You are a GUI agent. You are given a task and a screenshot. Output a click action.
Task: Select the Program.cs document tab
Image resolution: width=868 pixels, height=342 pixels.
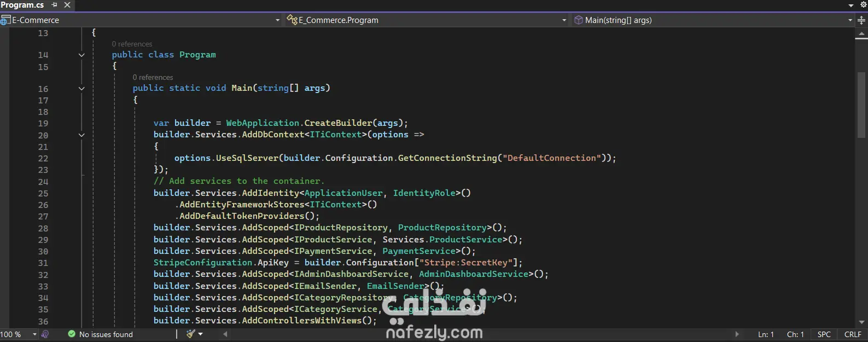(x=22, y=5)
